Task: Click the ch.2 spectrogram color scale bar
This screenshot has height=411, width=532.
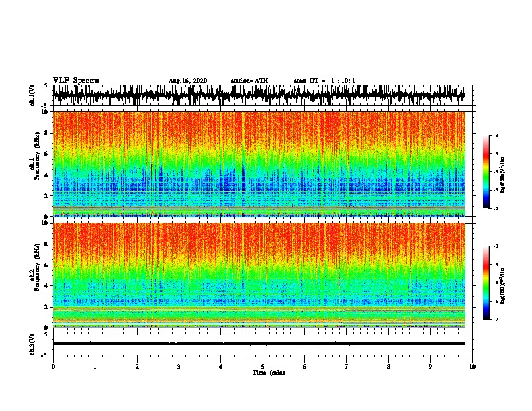Action: 486,283
